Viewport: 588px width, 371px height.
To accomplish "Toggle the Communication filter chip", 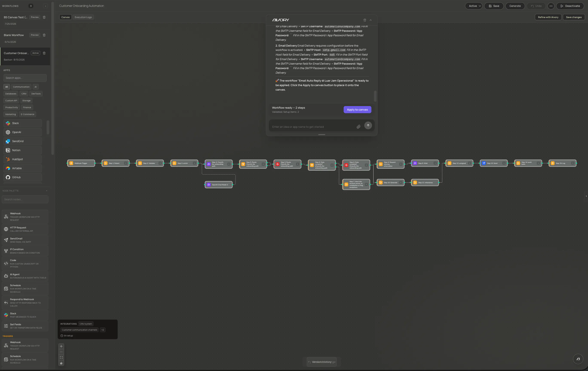I will tap(21, 87).
